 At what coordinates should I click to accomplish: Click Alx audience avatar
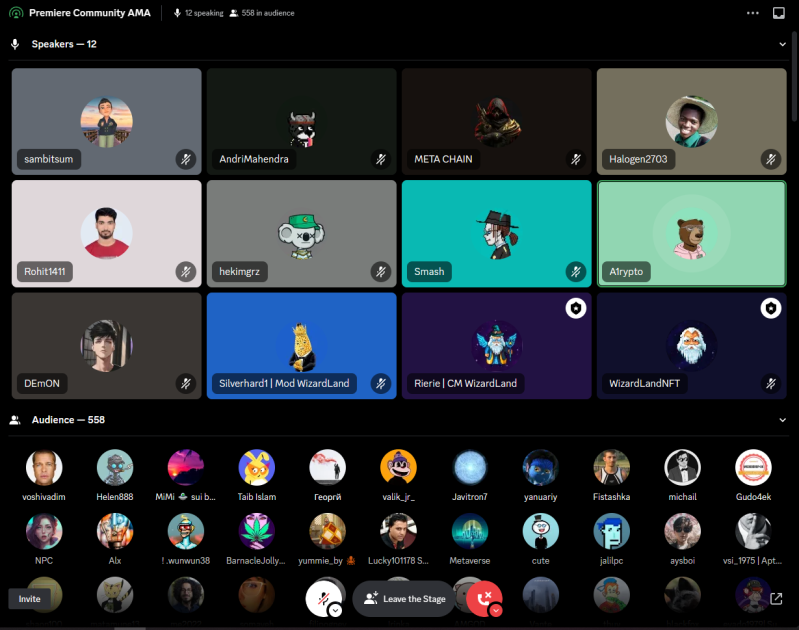pos(115,531)
